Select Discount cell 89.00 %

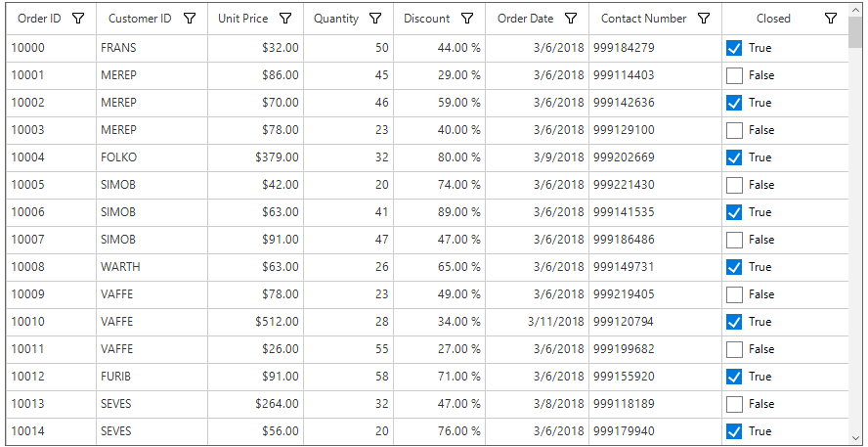[x=440, y=212]
